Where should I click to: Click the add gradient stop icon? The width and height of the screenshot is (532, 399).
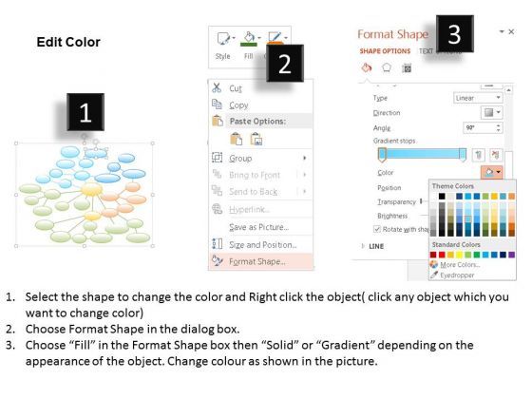479,155
